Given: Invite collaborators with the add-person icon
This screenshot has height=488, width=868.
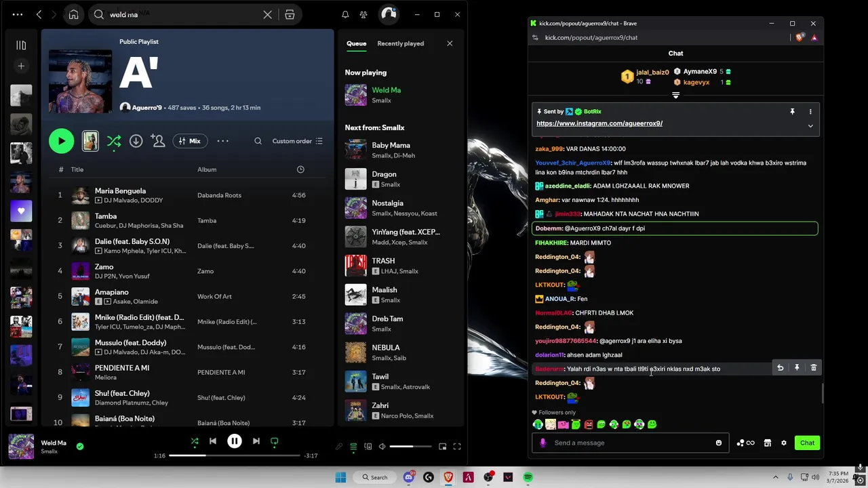Looking at the screenshot, I should click(158, 141).
